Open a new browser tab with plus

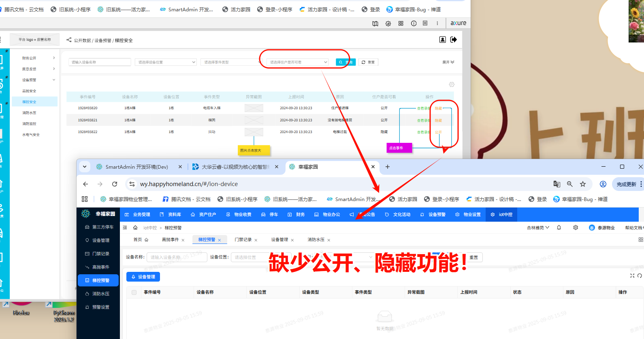pyautogui.click(x=388, y=167)
